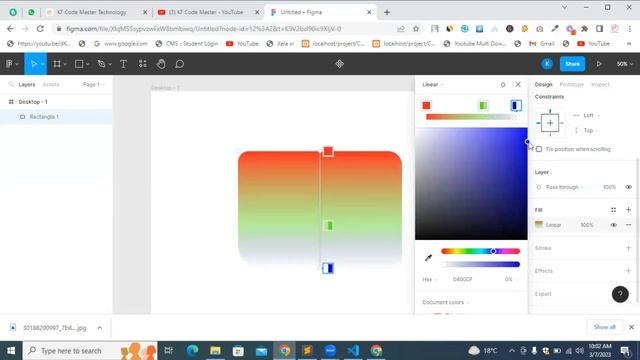Open Pass through blend mode dropdown

pyautogui.click(x=565, y=187)
